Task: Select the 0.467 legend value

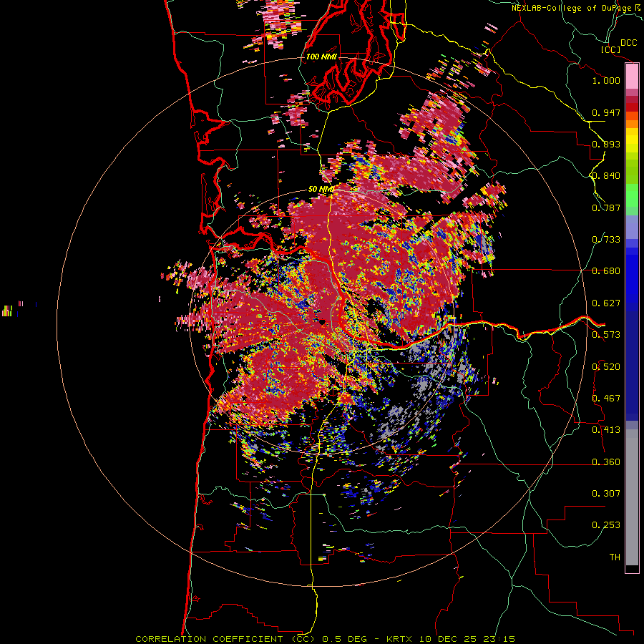Action: coord(606,399)
